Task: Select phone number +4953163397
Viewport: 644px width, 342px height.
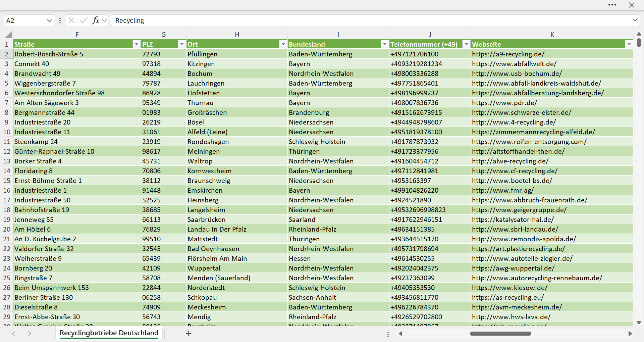Action: [x=430, y=181]
